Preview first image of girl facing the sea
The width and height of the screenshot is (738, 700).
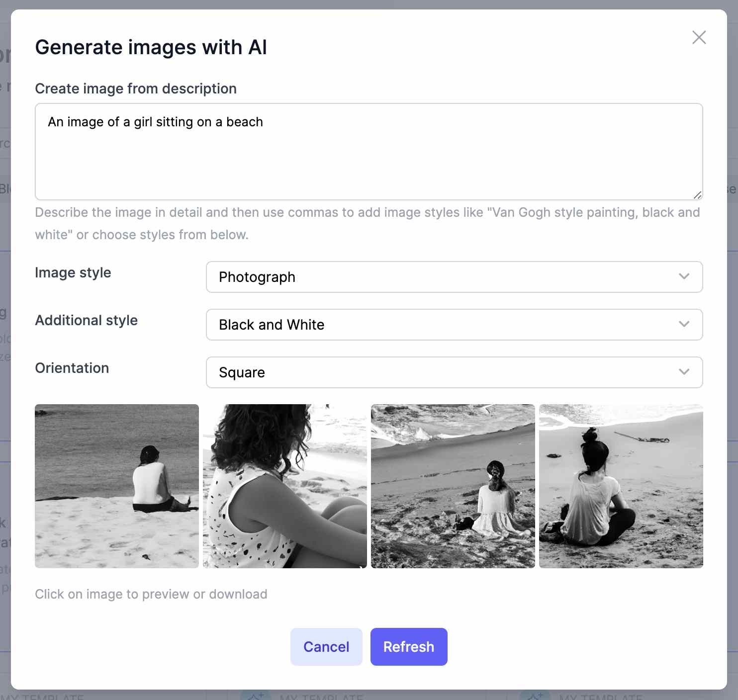[117, 486]
